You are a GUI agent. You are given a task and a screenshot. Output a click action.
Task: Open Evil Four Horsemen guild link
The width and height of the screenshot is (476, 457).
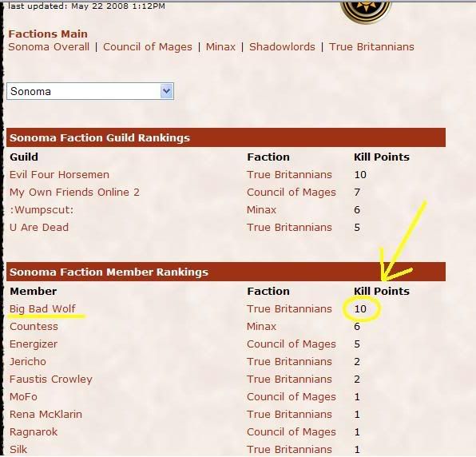(x=59, y=175)
